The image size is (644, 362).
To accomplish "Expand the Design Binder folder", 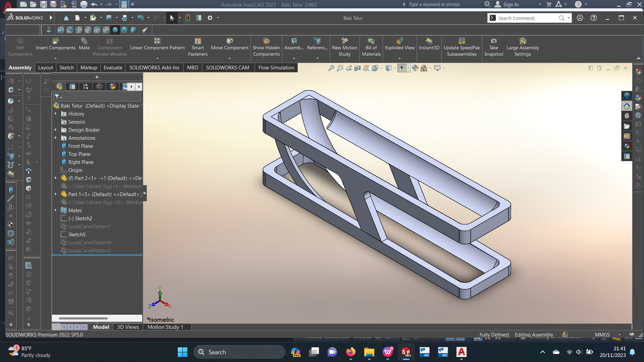I will click(x=56, y=130).
